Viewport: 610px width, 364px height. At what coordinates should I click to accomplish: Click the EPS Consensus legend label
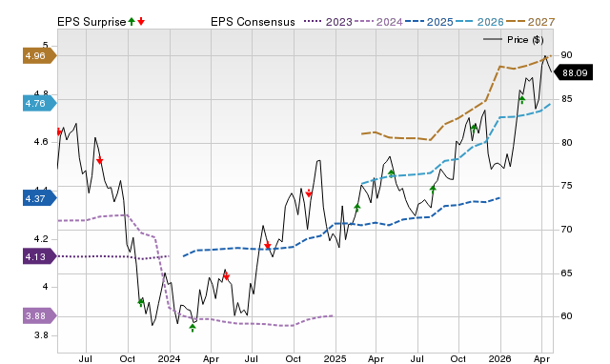point(253,22)
